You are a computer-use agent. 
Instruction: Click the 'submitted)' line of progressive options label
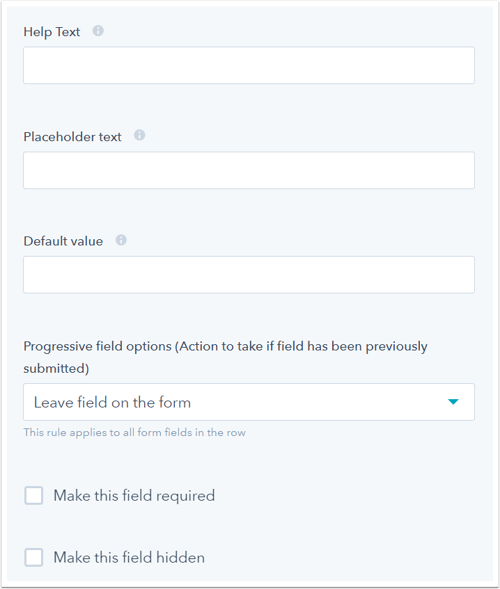pyautogui.click(x=56, y=369)
